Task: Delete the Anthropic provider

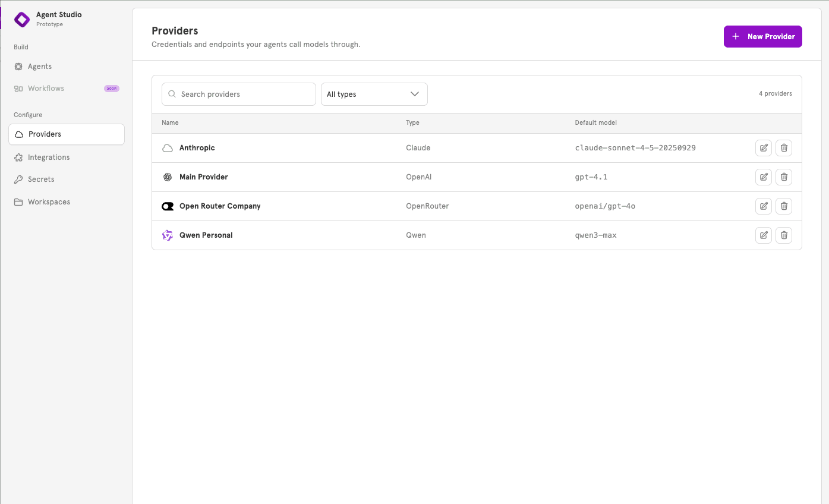Action: [x=784, y=148]
